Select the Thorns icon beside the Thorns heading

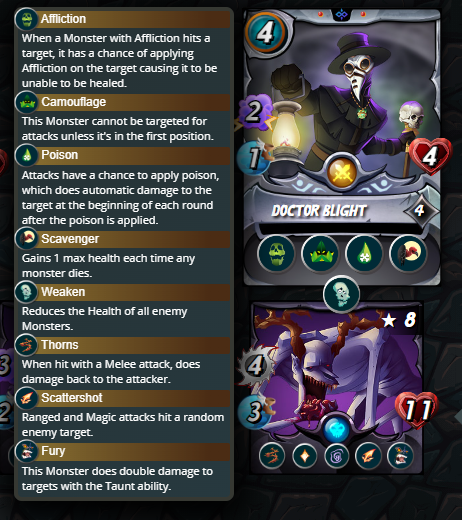tap(27, 345)
